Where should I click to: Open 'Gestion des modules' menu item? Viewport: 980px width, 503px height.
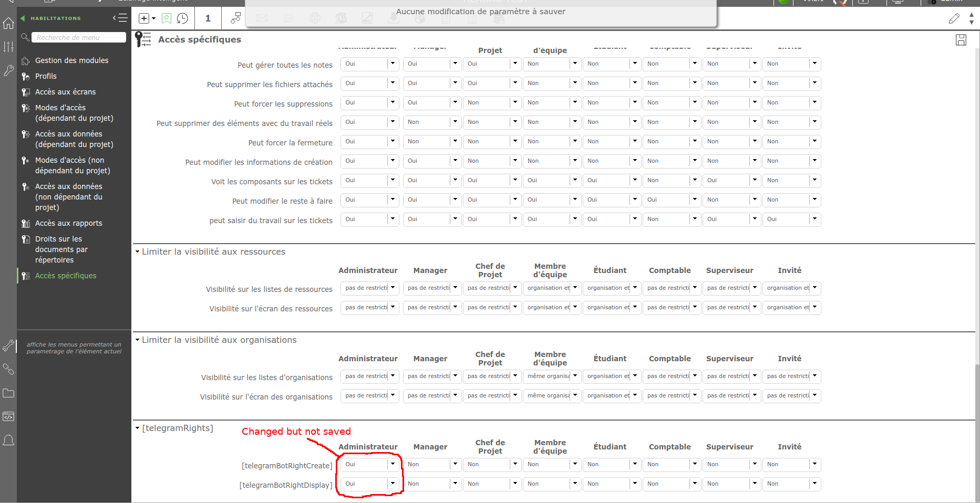point(71,60)
